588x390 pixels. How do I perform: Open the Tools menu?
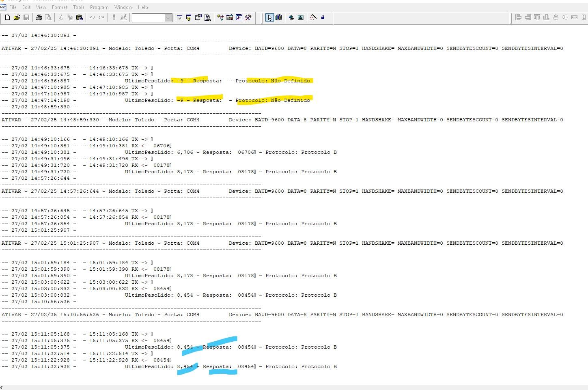pos(79,7)
